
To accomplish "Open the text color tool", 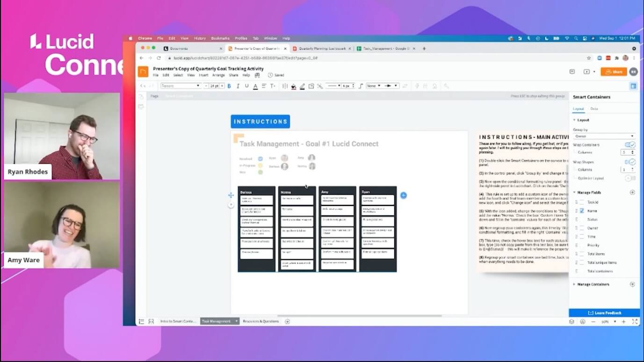I will [x=255, y=86].
